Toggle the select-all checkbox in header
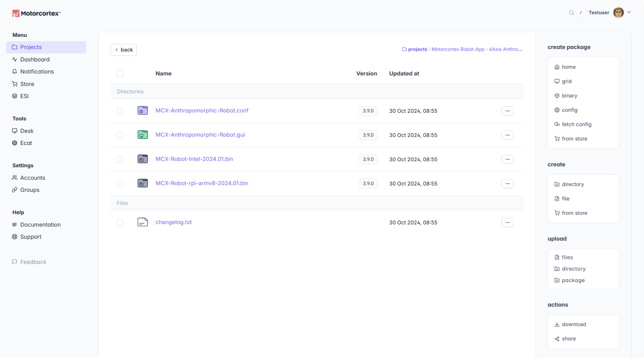The image size is (644, 358). pyautogui.click(x=120, y=74)
